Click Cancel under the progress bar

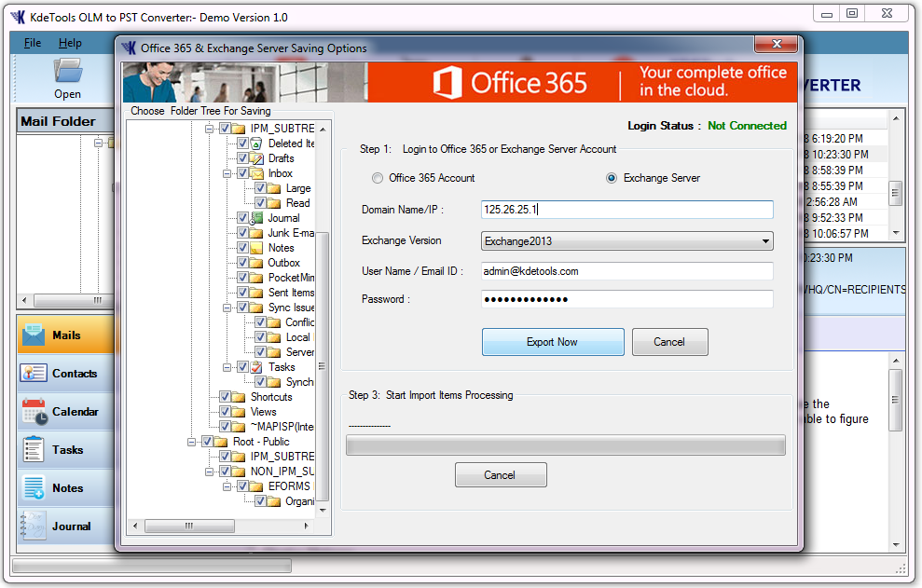pyautogui.click(x=501, y=474)
